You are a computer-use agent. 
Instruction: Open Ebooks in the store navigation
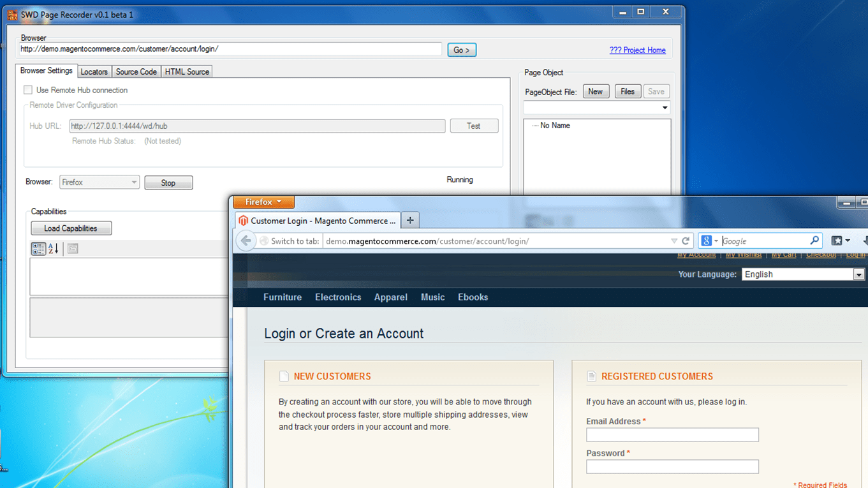473,297
